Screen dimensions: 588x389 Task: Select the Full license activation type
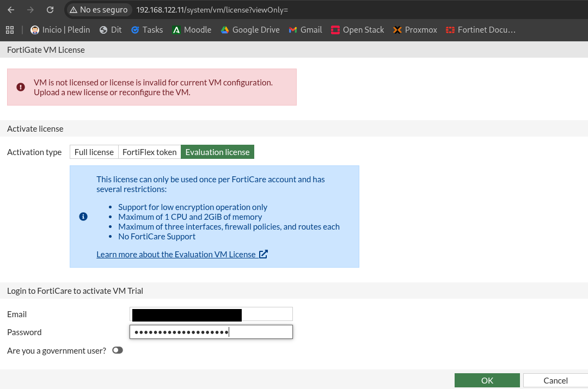point(94,152)
